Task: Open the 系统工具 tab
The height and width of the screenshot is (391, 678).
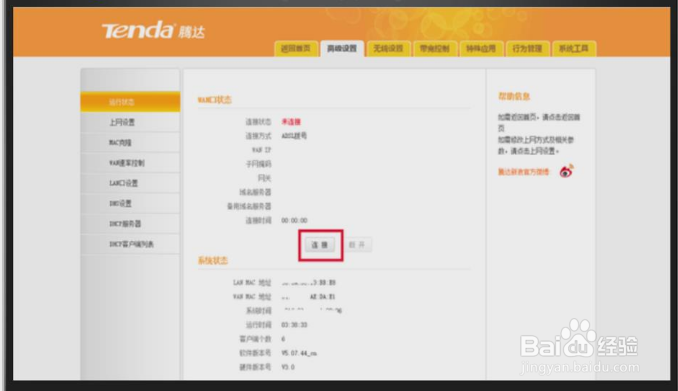Action: coord(573,48)
